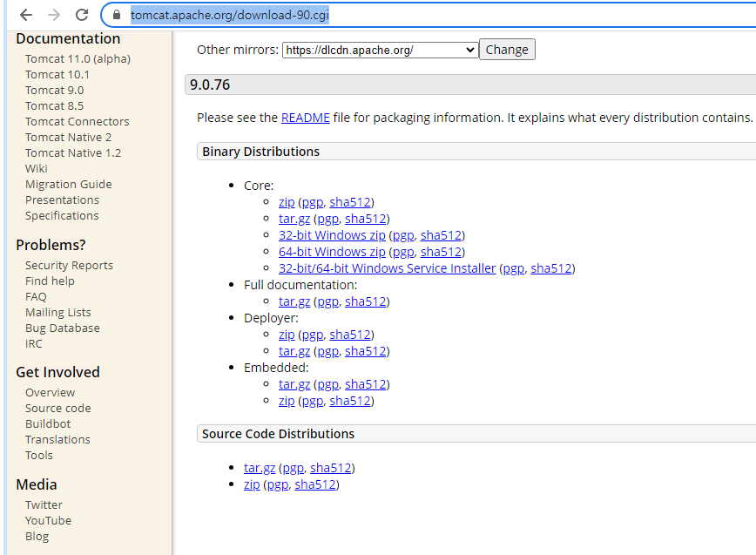
Task: Click the Binary Distributions heading
Action: coord(260,152)
